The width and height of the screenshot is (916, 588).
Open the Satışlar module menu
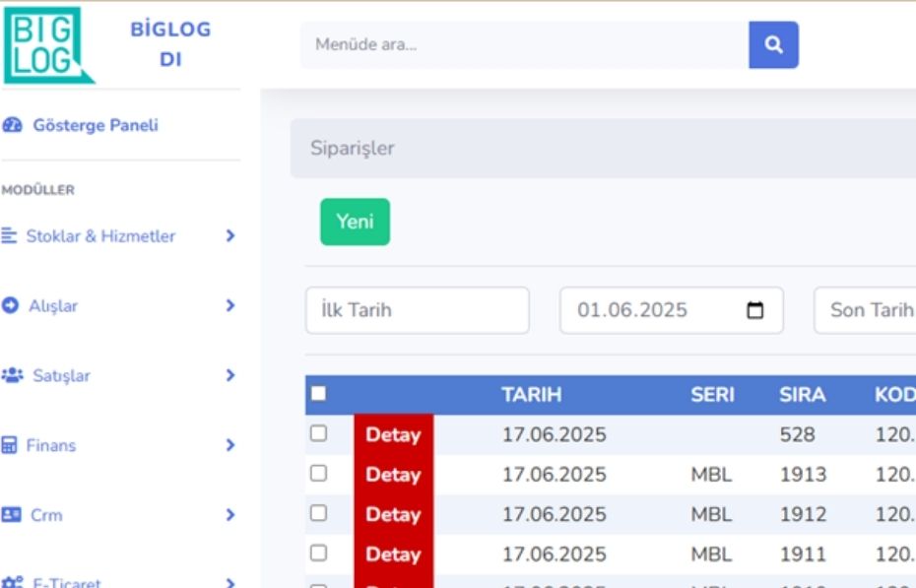59,376
